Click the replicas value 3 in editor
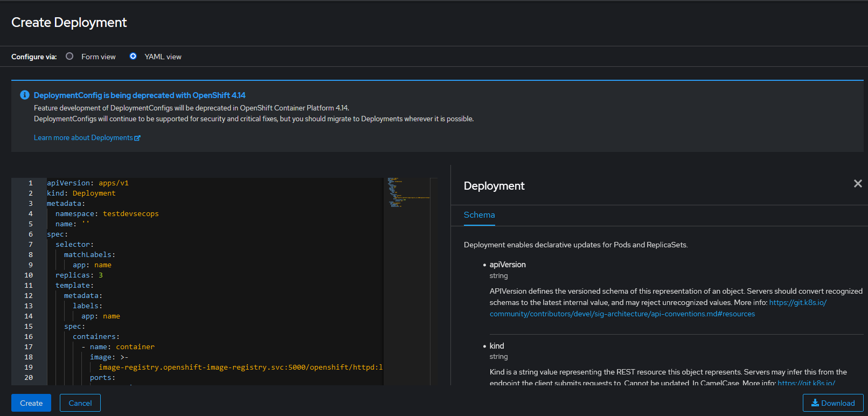Screen dimensions: 868x416 point(101,275)
